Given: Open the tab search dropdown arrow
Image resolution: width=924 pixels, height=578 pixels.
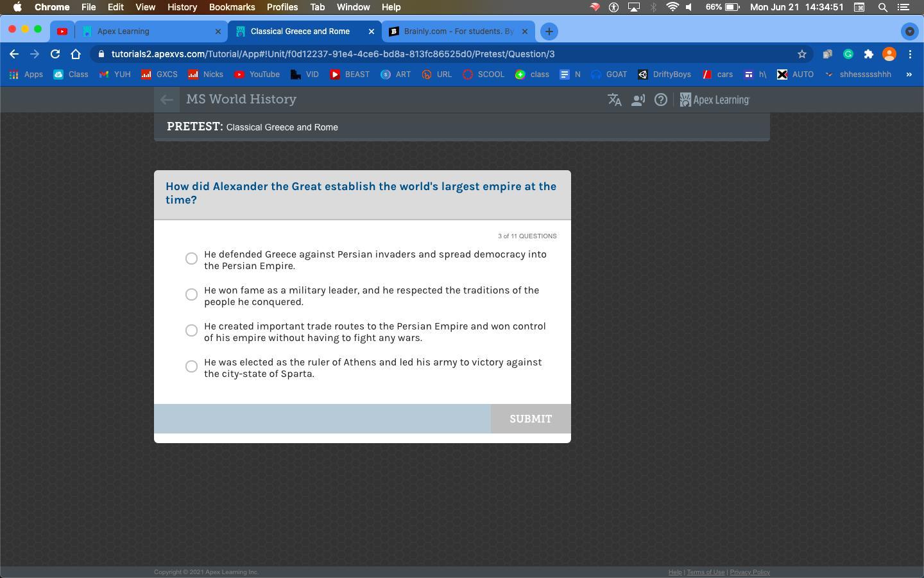Looking at the screenshot, I should (x=909, y=31).
